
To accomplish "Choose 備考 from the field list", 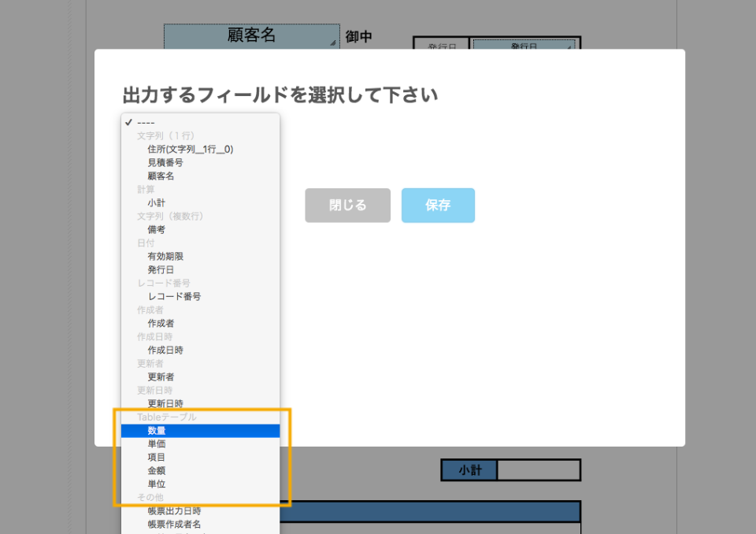I will (x=156, y=229).
